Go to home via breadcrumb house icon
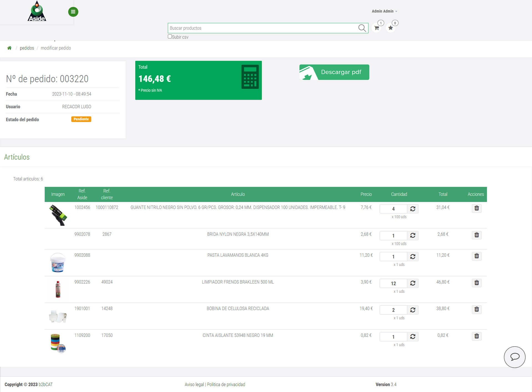 pyautogui.click(x=9, y=48)
